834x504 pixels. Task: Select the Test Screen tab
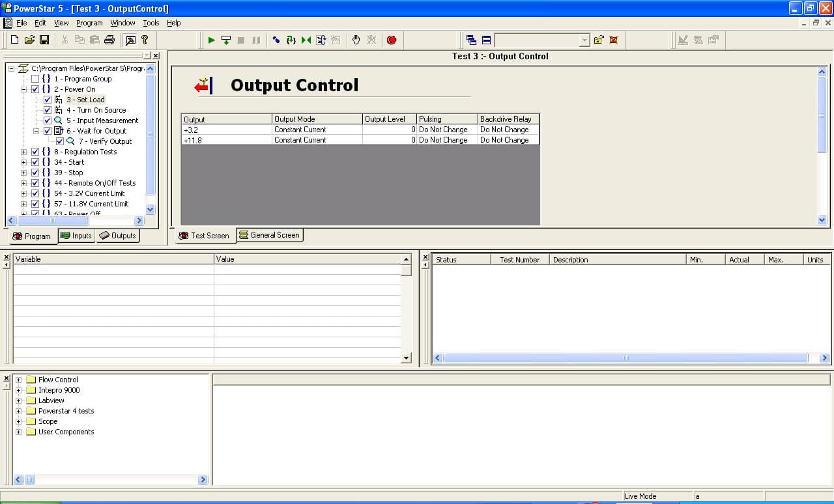tap(205, 236)
